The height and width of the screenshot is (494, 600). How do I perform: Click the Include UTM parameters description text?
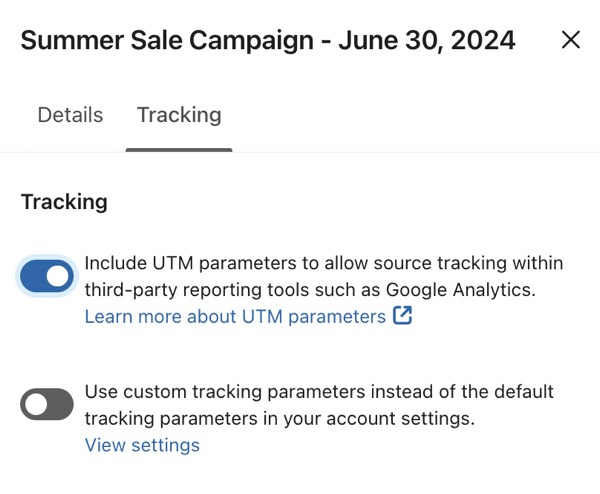[323, 264]
